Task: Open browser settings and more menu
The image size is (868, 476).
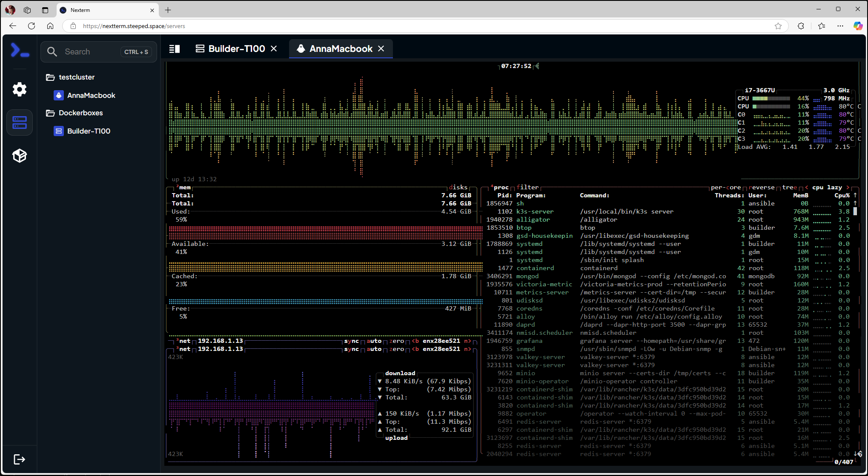Action: [840, 26]
